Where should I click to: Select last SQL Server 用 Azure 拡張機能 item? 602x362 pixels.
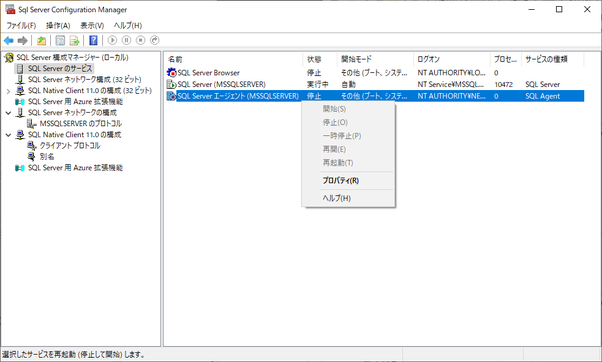[x=75, y=168]
